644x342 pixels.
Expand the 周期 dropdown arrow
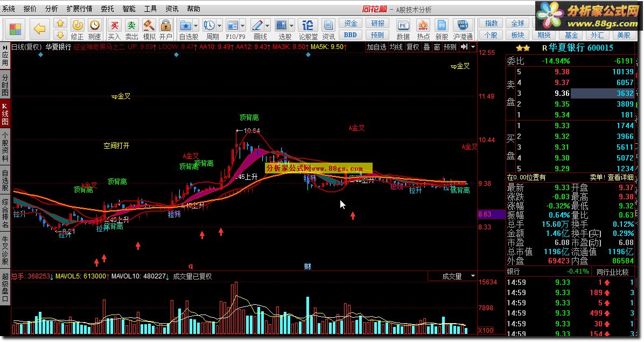click(219, 25)
